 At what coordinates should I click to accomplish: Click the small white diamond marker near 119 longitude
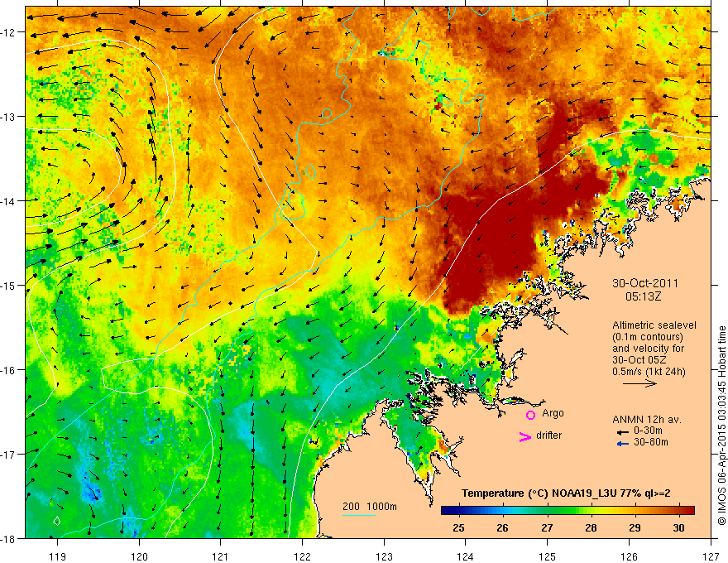[56, 521]
